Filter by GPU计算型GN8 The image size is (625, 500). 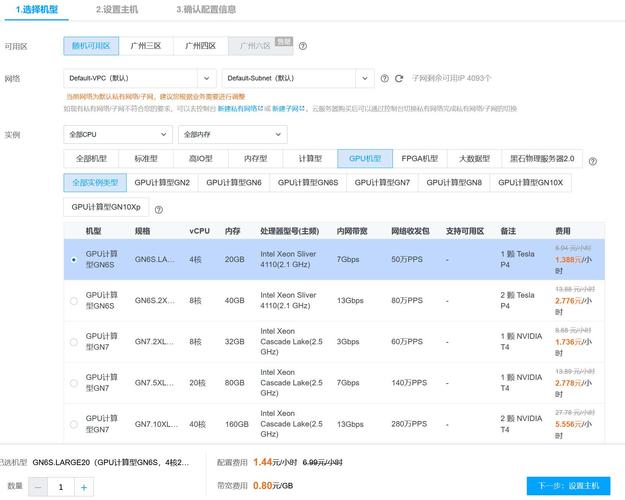454,183
